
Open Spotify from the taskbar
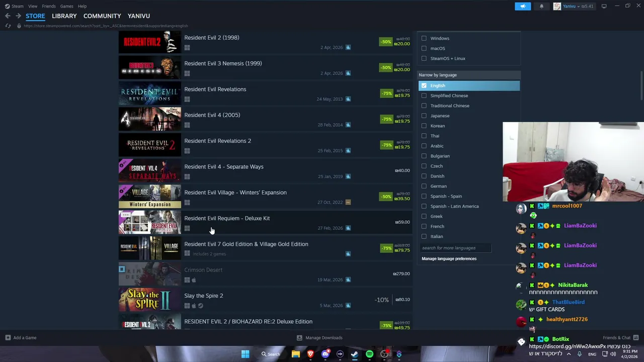369,354
